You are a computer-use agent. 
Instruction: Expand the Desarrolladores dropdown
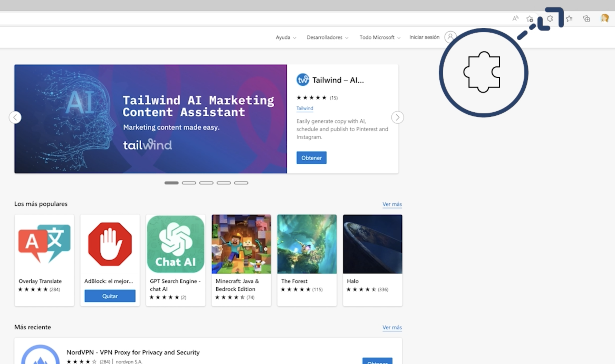pos(327,37)
